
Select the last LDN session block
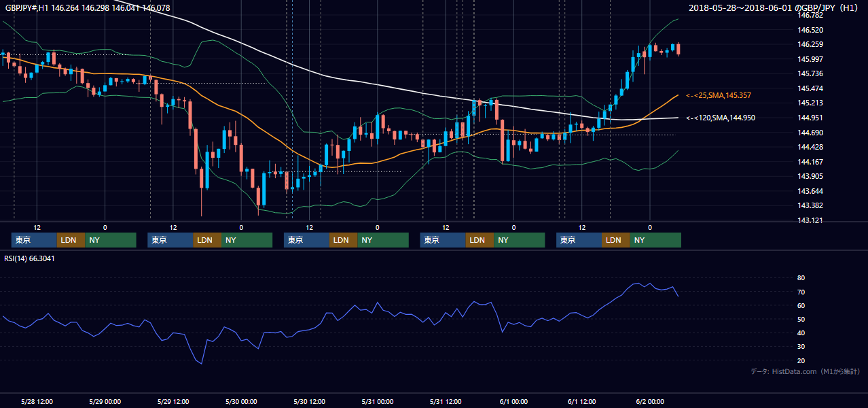pyautogui.click(x=616, y=240)
